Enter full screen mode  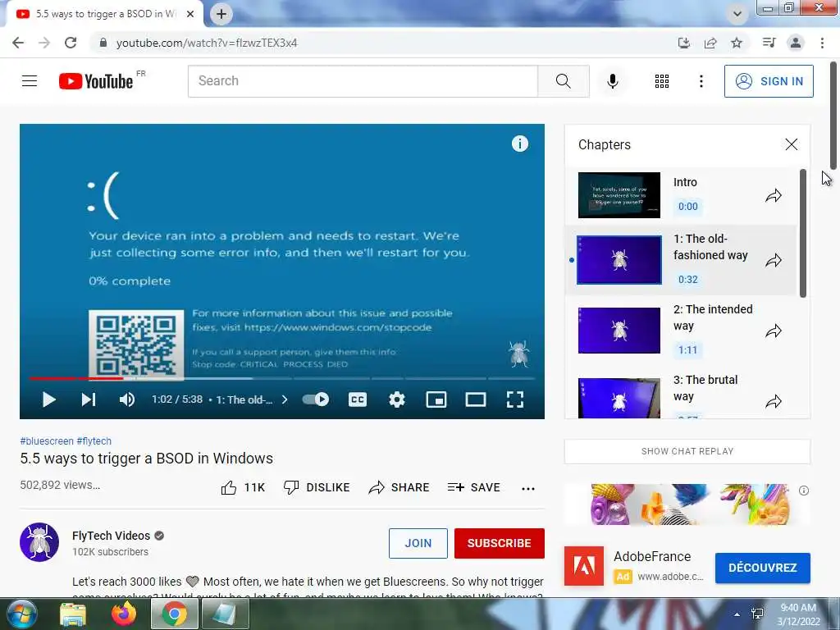point(515,399)
